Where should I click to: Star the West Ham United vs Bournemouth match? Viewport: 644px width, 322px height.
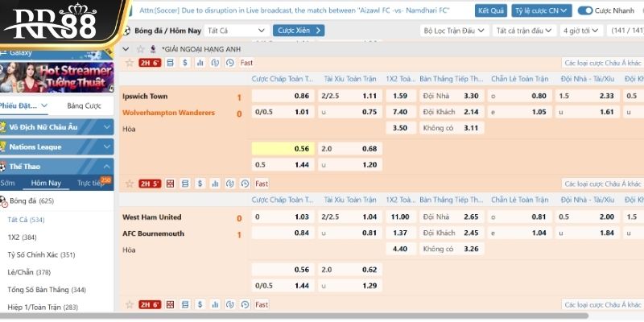click(x=130, y=184)
